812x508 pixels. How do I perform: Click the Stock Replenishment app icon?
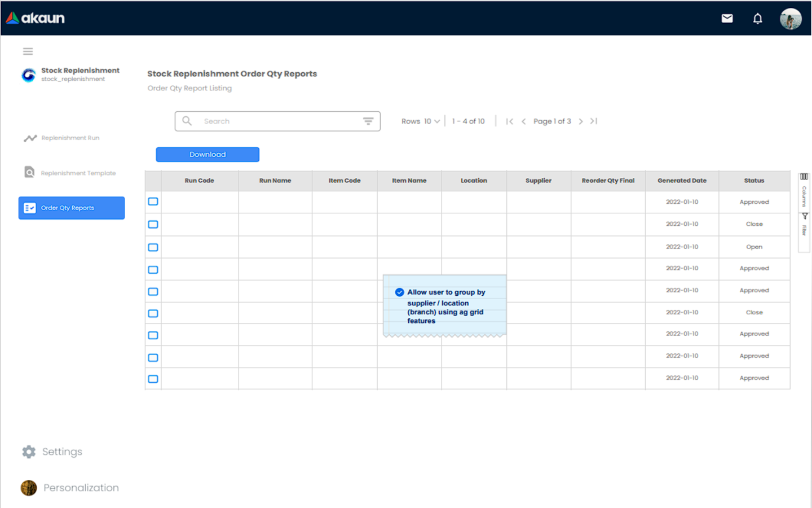coord(29,75)
